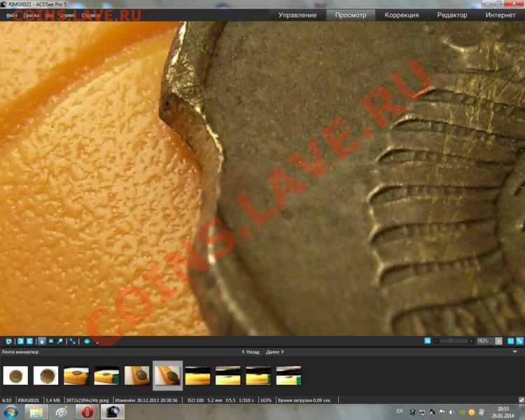Open the Windows Start menu
The height and width of the screenshot is (420, 525).
(10, 412)
